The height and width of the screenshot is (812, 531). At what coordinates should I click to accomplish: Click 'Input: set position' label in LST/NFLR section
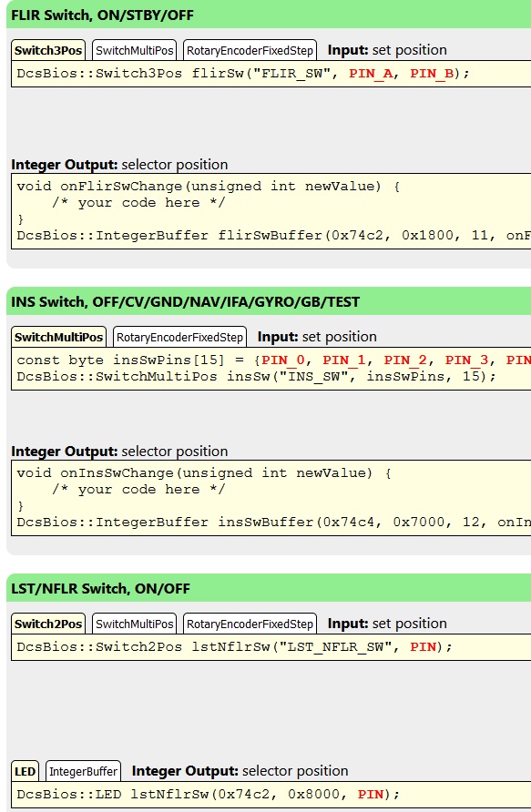(387, 624)
